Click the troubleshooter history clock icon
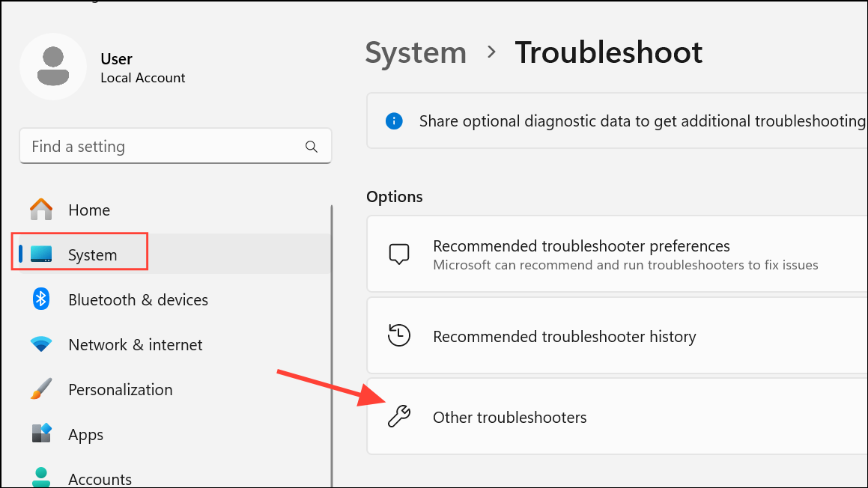The width and height of the screenshot is (868, 488). [x=399, y=336]
